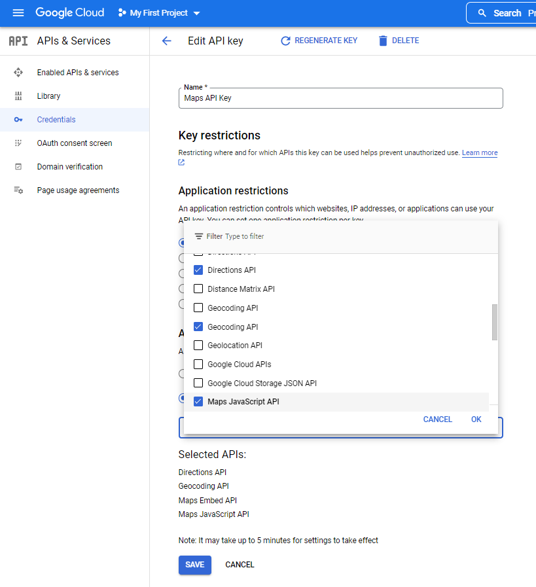Click the Library grid icon
Viewport: 536px width, 587px height.
18,96
